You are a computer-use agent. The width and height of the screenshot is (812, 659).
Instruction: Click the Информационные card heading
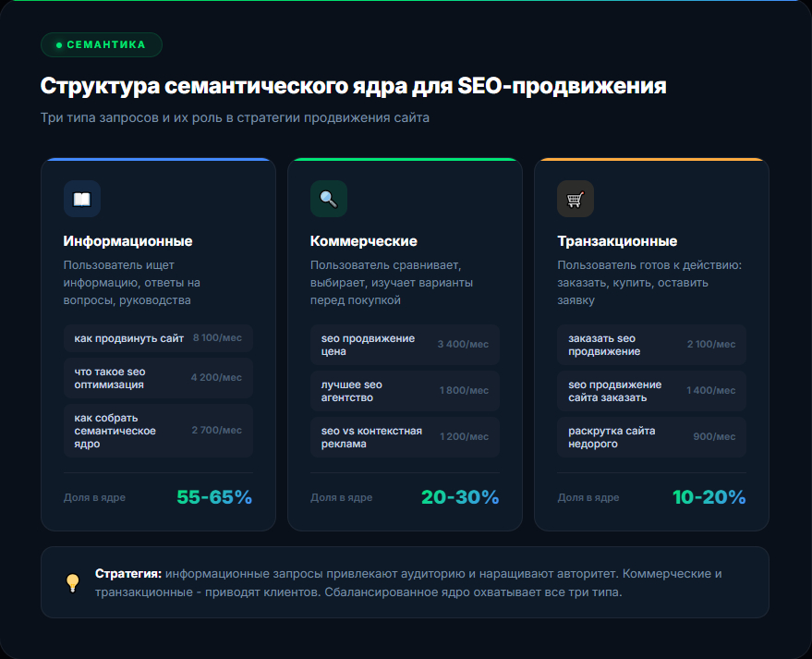(127, 241)
